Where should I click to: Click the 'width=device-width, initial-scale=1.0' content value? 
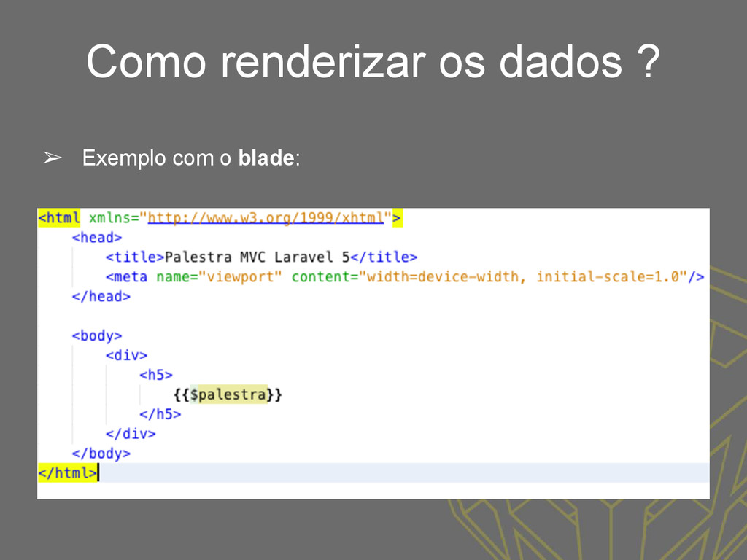coord(522,276)
